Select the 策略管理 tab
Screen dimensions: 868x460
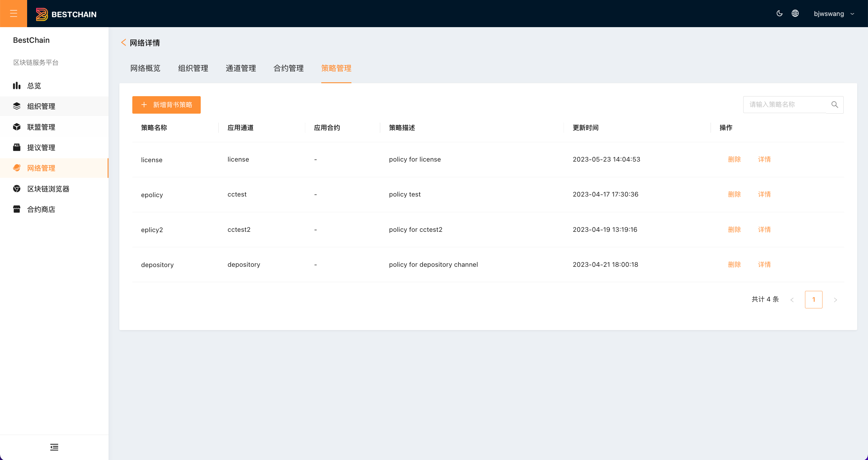[336, 68]
